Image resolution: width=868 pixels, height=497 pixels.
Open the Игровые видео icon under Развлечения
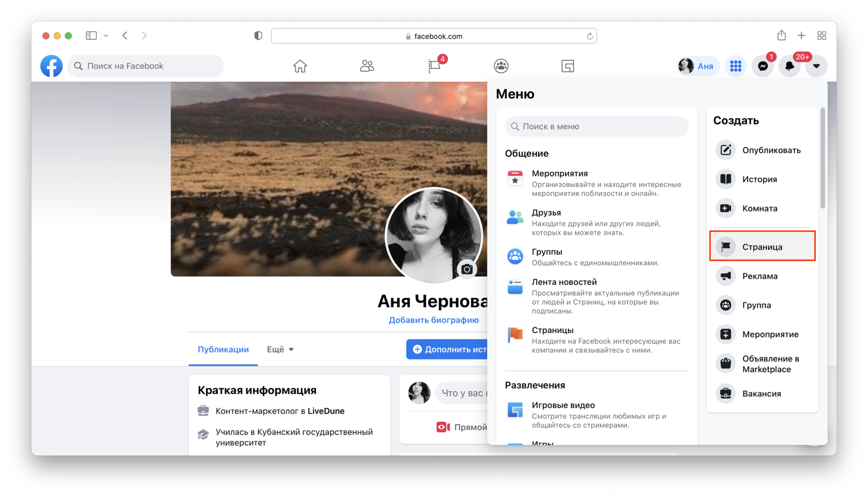coord(515,410)
